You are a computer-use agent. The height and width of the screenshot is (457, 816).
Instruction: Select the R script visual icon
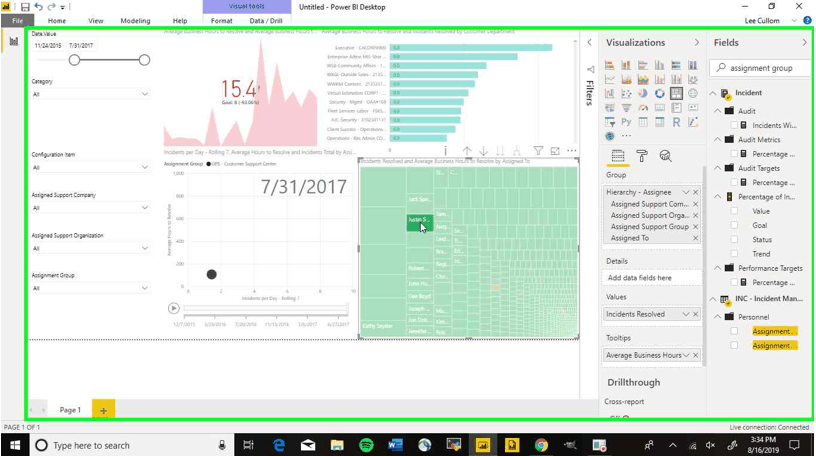point(676,122)
